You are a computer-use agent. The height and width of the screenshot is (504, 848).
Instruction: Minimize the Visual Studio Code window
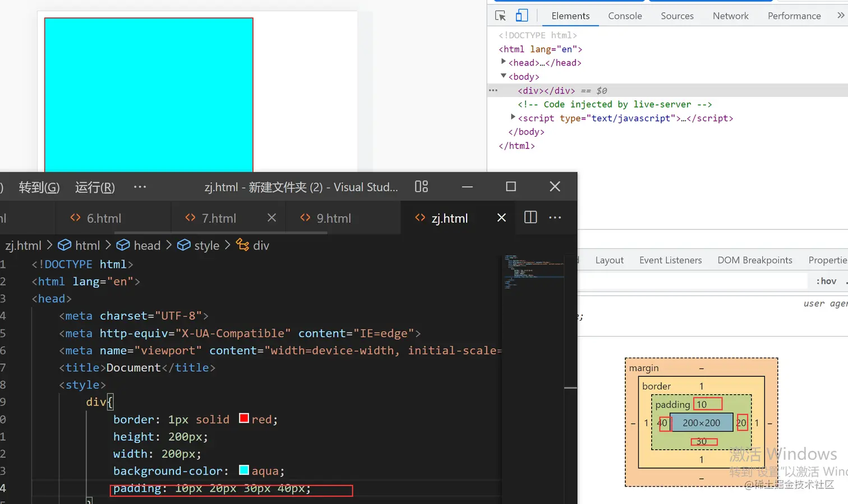467,186
